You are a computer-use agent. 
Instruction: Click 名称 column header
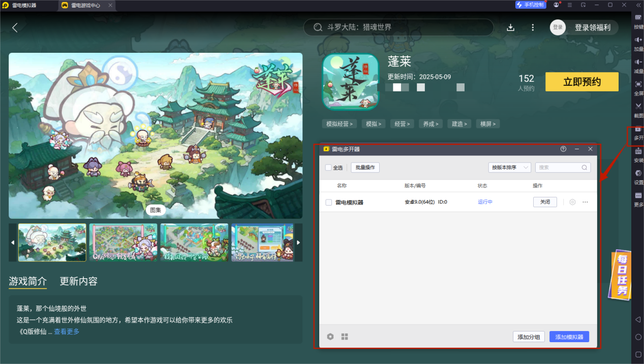pos(342,186)
